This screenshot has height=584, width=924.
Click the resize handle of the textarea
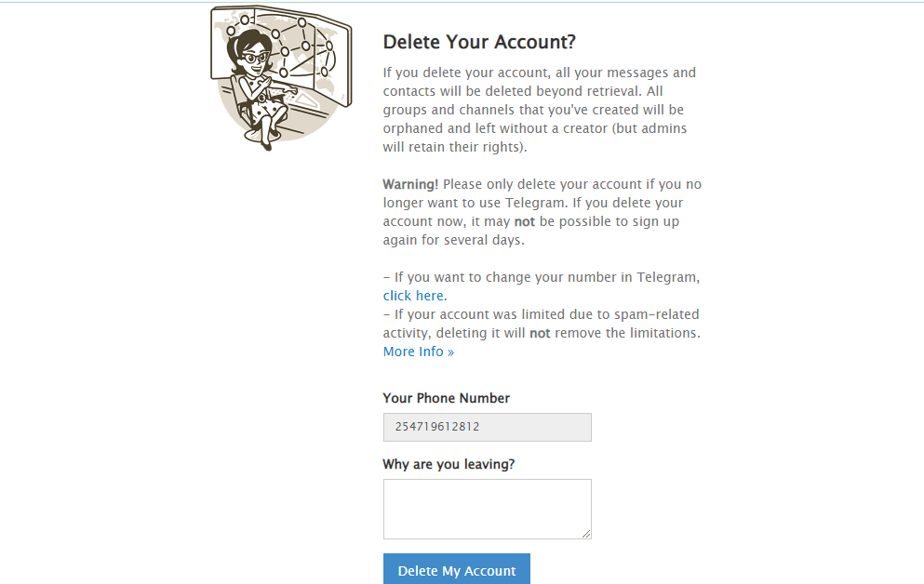[x=586, y=534]
